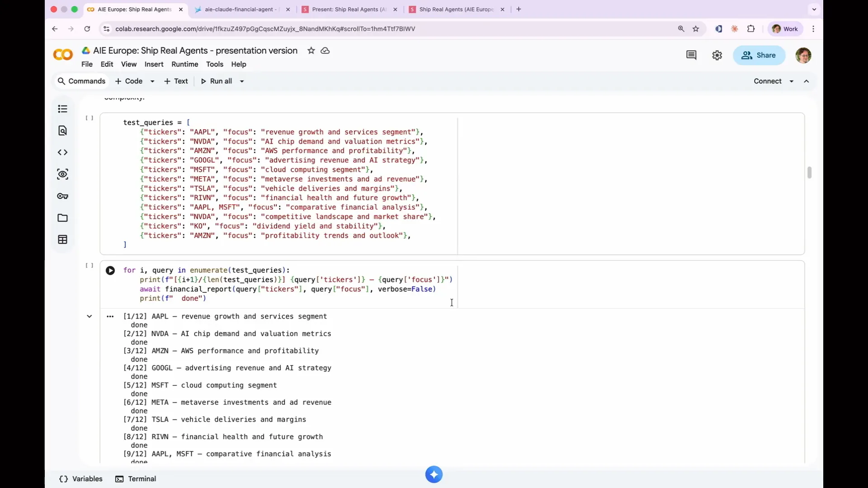Go forward in browser history
Image resolution: width=868 pixels, height=488 pixels.
coord(71,29)
